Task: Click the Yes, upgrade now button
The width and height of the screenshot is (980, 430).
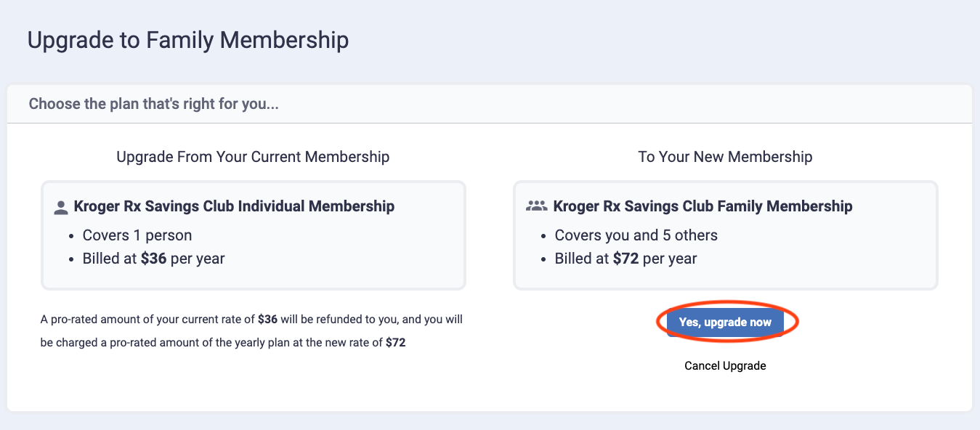Action: click(725, 322)
